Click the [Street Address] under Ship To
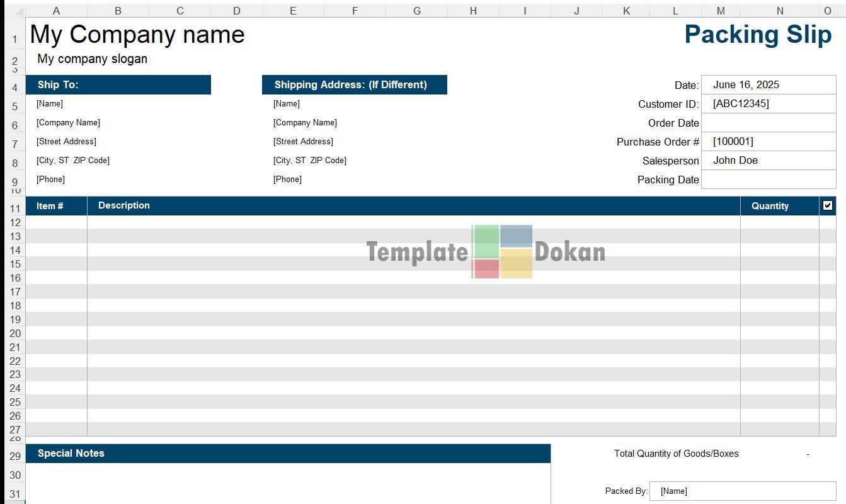The image size is (846, 504). point(67,142)
